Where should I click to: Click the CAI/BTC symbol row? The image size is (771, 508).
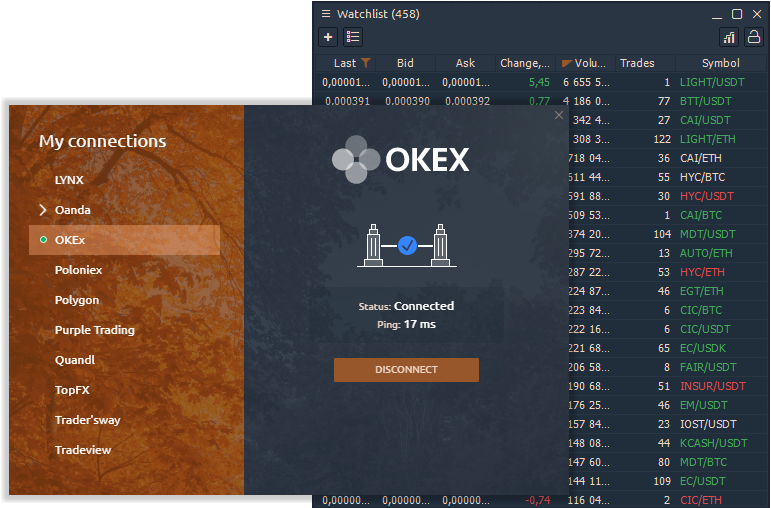701,215
